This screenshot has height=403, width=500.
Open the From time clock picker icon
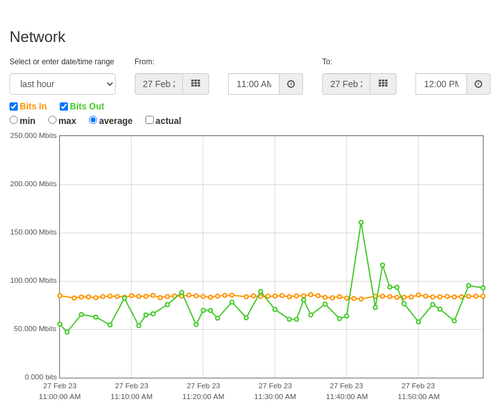click(x=291, y=84)
